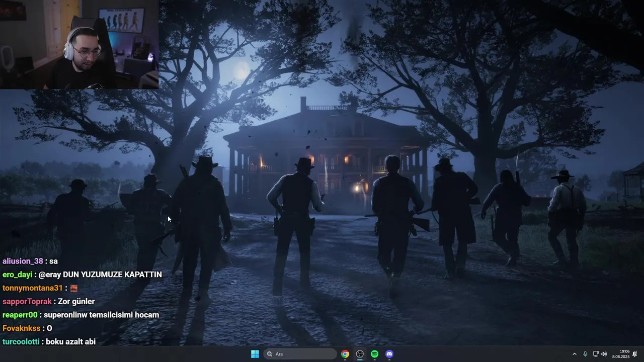
Task: Click chat username Fovaknkss
Action: pyautogui.click(x=21, y=328)
